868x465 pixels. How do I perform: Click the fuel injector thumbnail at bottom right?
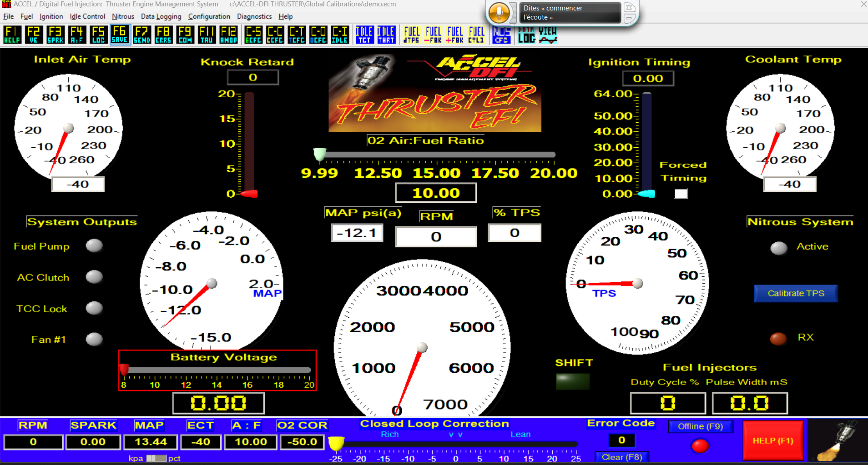pyautogui.click(x=837, y=440)
